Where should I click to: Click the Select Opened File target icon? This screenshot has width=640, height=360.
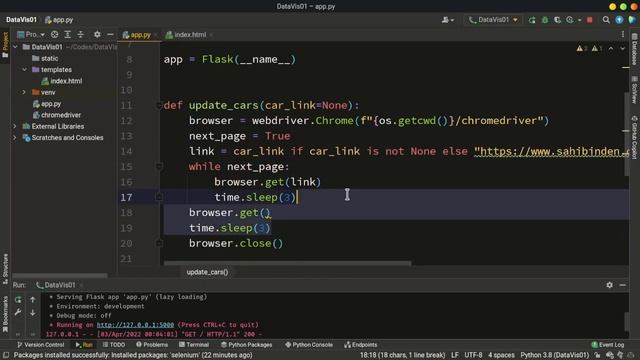54,35
